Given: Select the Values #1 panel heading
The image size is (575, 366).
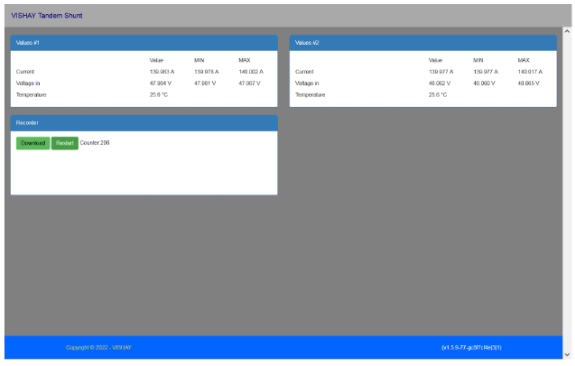Looking at the screenshot, I should pos(144,43).
